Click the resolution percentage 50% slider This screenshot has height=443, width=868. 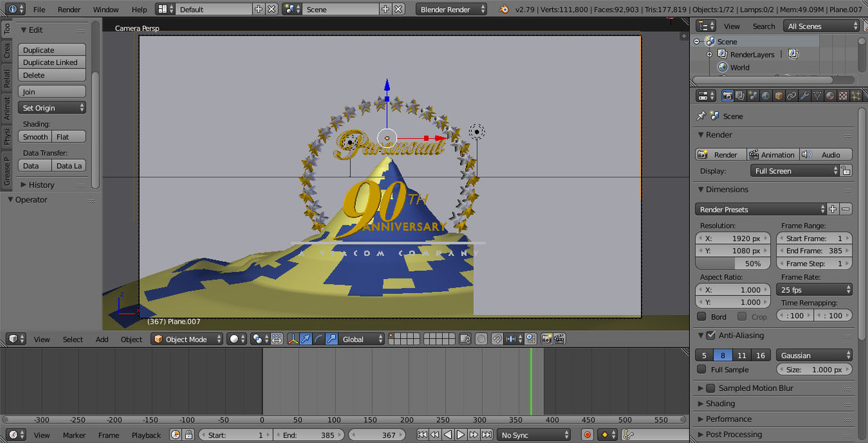(733, 263)
